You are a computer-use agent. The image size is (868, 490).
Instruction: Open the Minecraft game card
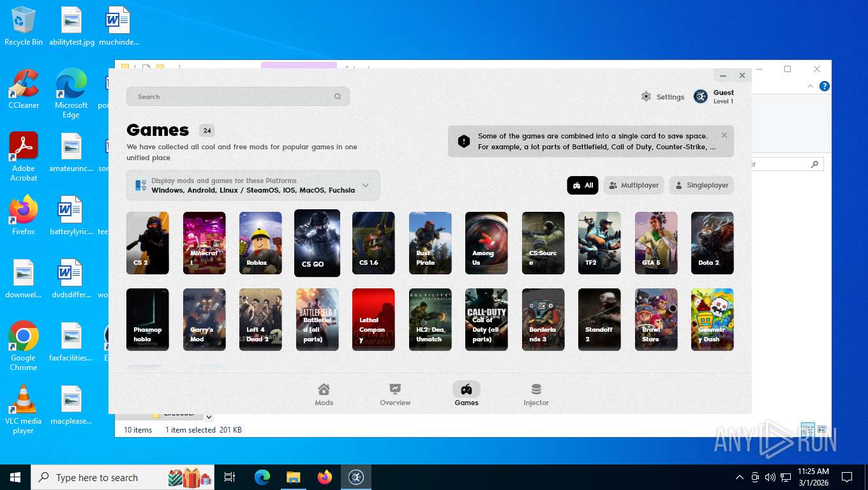point(204,243)
